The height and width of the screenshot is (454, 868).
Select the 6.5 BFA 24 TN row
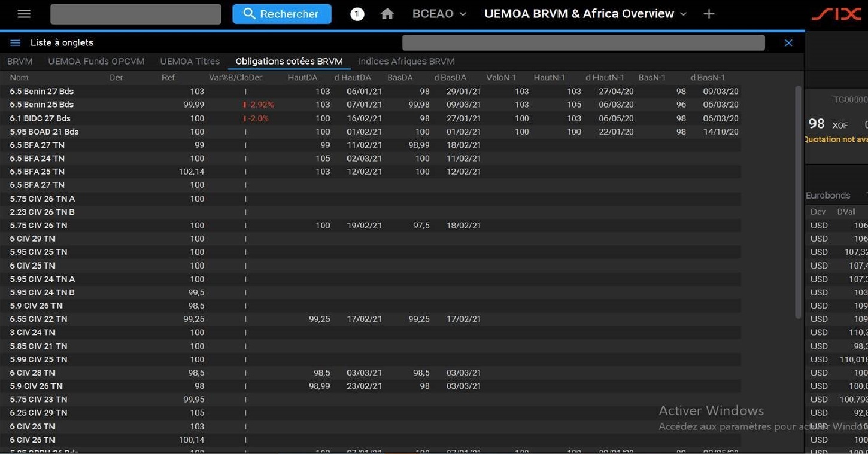coord(371,159)
